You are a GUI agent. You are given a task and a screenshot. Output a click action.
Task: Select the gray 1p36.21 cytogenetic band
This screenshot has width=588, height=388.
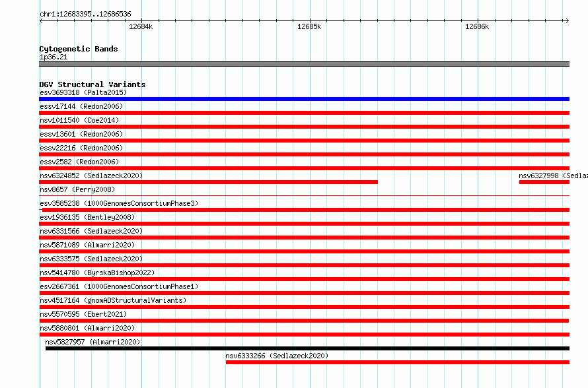click(304, 64)
